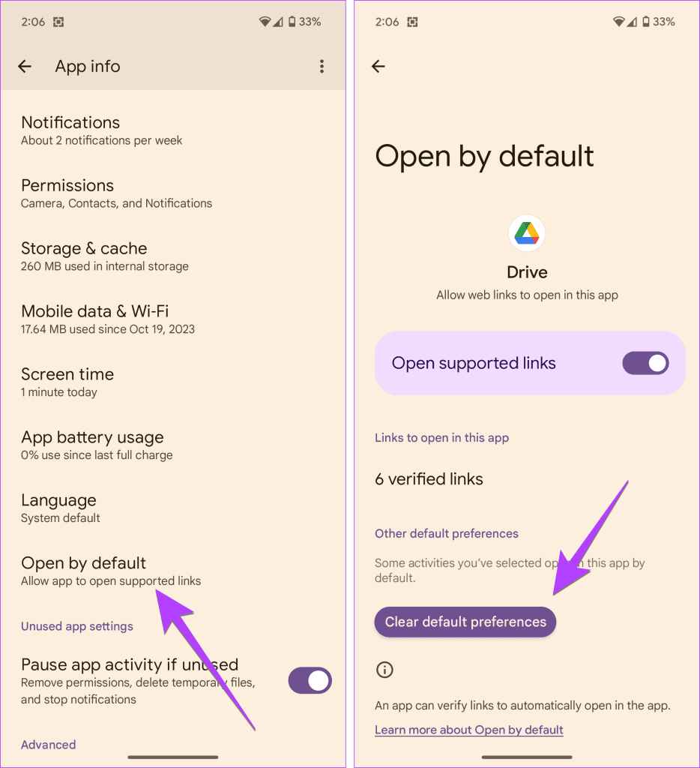700x768 pixels.
Task: Follow Learn more about Open by default link
Action: click(x=469, y=730)
